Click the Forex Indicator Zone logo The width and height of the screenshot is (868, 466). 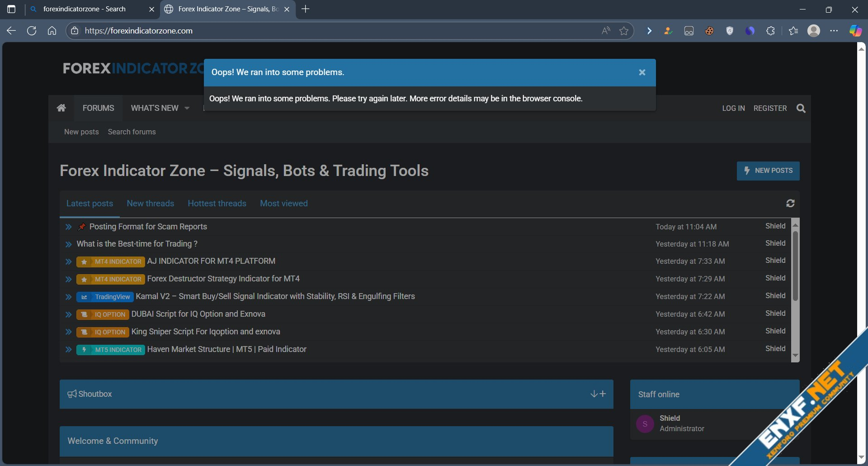click(x=133, y=68)
